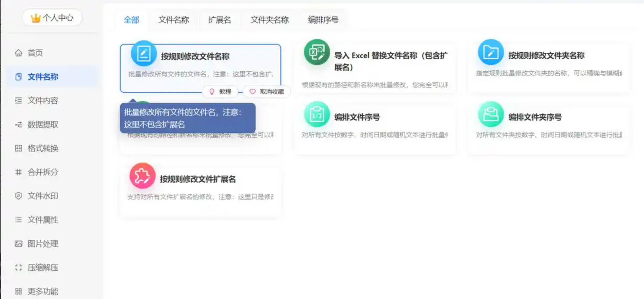Open 文件水印 in the sidebar
The image size is (644, 299).
(x=43, y=196)
